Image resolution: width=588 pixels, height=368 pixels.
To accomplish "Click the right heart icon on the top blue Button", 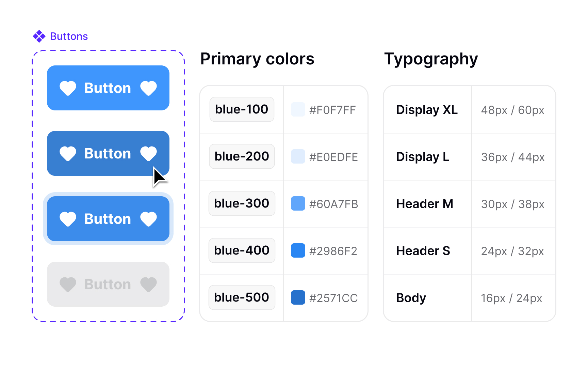I will pyautogui.click(x=148, y=88).
